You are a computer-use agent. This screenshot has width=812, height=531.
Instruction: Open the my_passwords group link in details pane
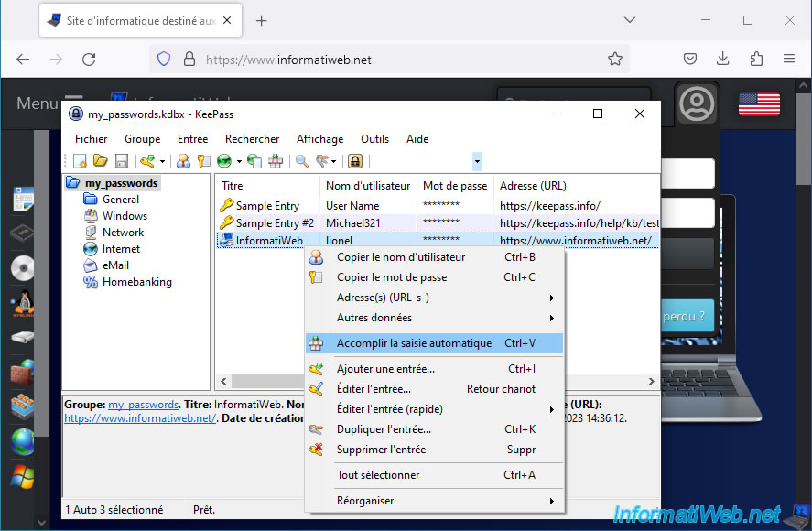click(143, 405)
